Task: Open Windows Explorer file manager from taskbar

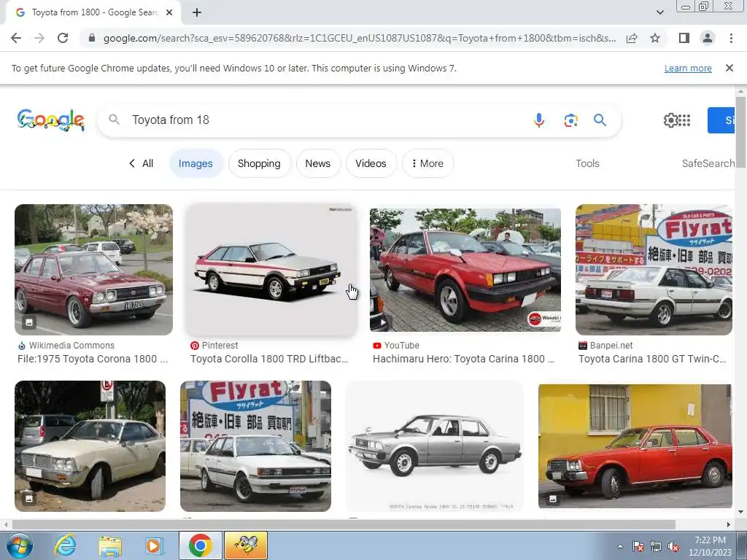Action: [110, 545]
